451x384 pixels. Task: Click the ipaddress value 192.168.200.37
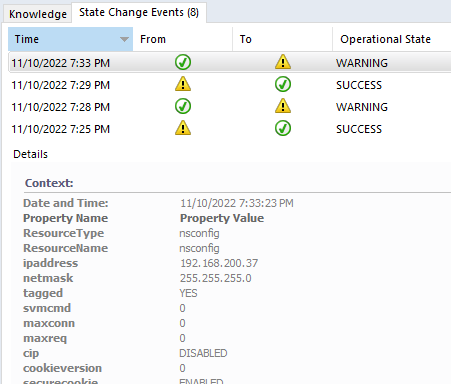(219, 263)
